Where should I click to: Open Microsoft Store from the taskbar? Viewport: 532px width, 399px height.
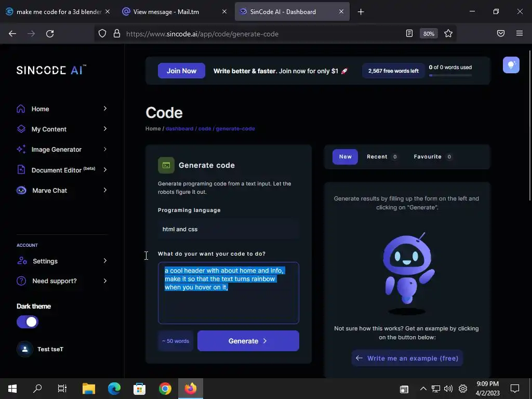(139, 389)
